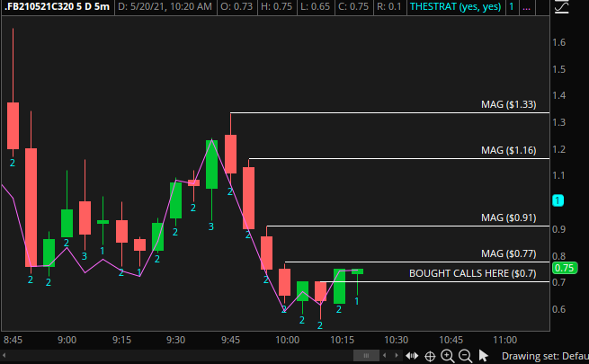Click the O: 0.73 open value
This screenshot has width=589, height=364.
[x=236, y=7]
